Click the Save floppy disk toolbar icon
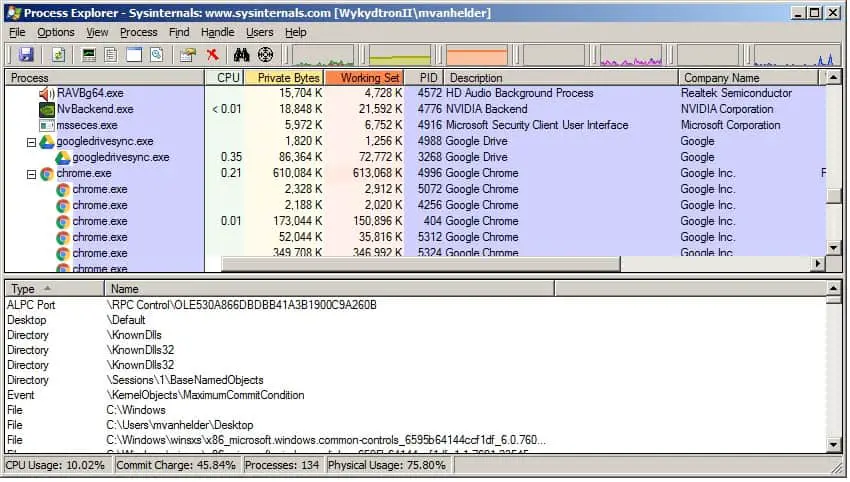This screenshot has height=482, width=850. (26, 55)
